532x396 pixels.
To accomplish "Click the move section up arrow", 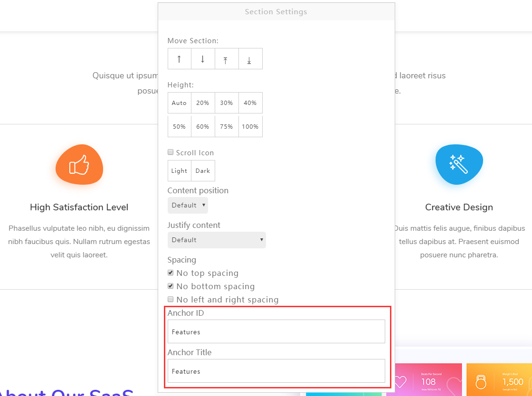I will coord(179,58).
